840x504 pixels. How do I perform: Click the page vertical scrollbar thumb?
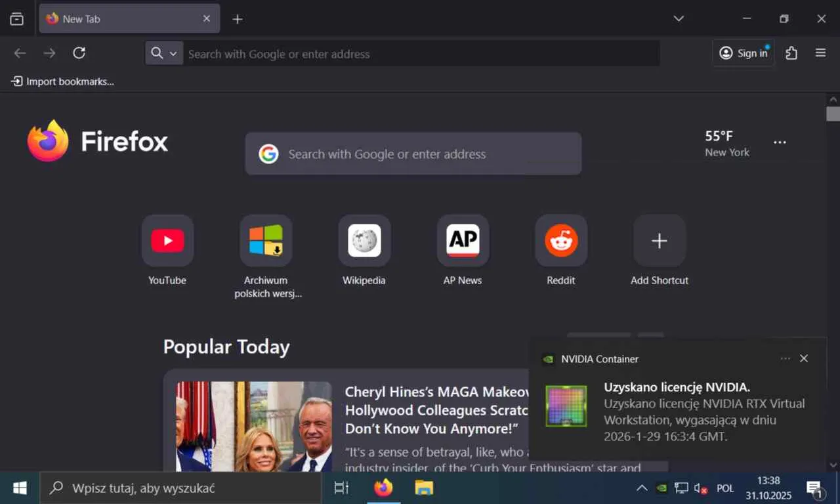click(833, 114)
